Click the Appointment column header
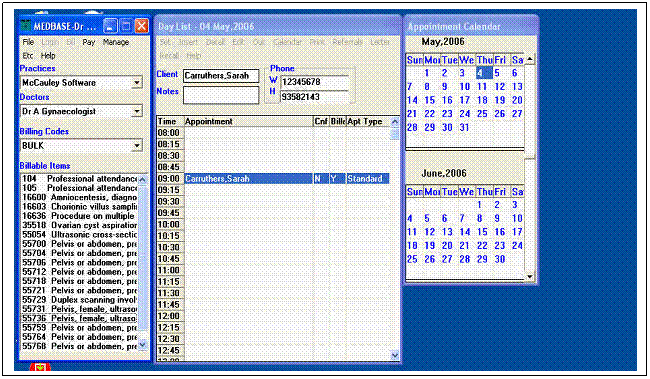The height and width of the screenshot is (379, 650). coord(248,121)
